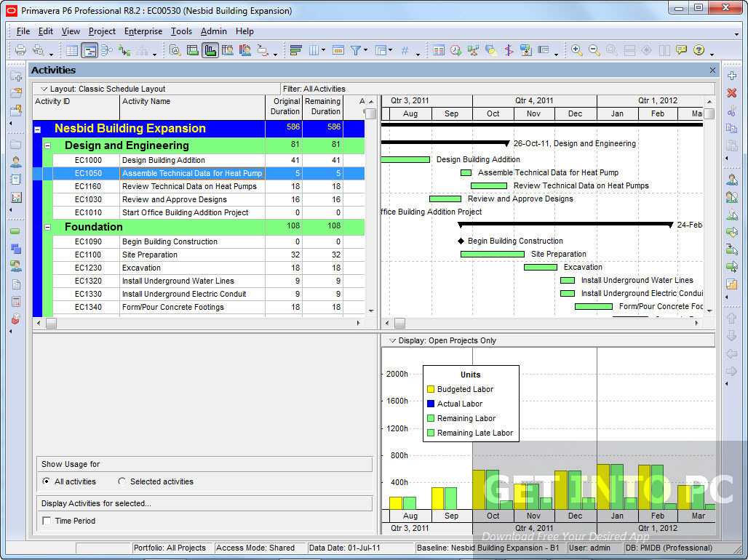
Task: Collapse the Nesbid Building Expansion group
Action: pos(38,129)
